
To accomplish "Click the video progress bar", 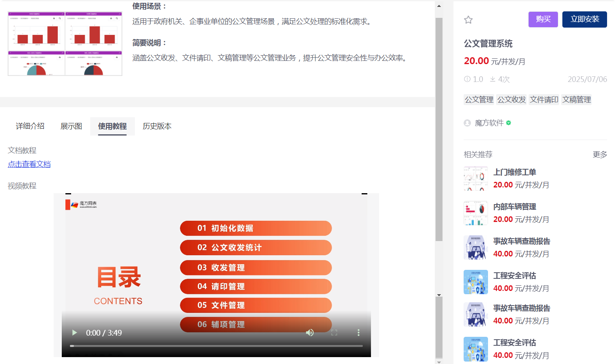I will click(216, 346).
